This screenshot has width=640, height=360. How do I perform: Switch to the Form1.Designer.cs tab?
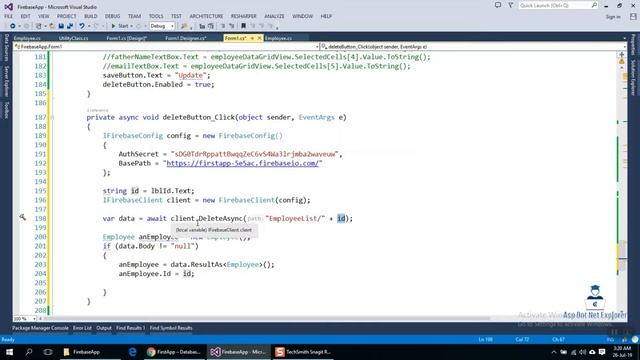186,38
